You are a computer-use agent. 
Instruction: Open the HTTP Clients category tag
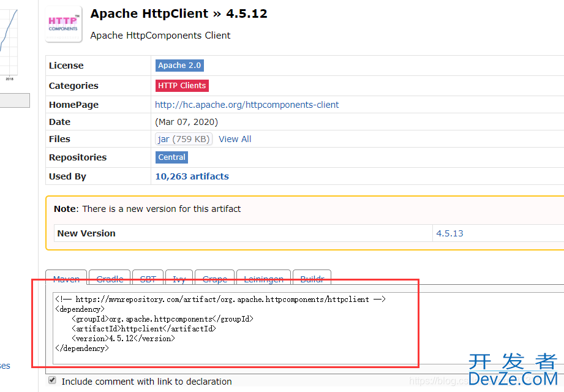click(182, 86)
